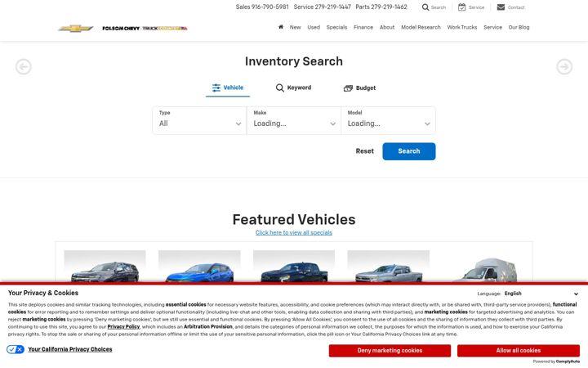
Task: Select the blue SUV featured vehicle
Action: [199, 267]
